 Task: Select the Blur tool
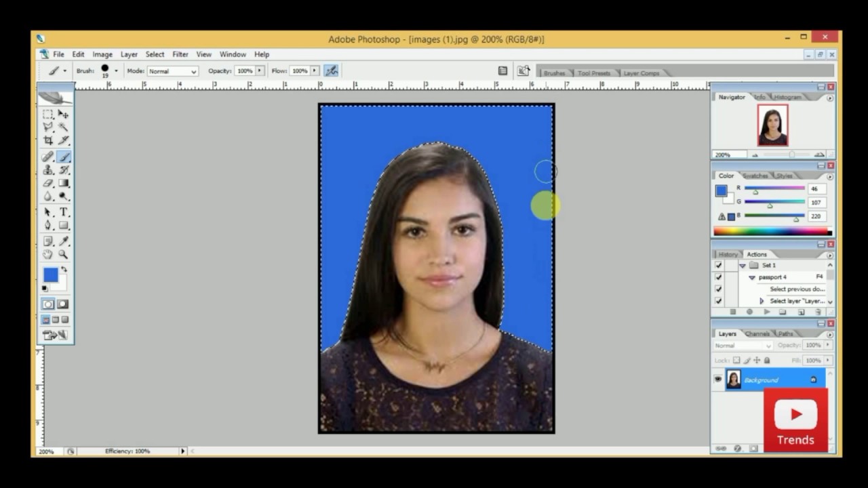[48, 196]
